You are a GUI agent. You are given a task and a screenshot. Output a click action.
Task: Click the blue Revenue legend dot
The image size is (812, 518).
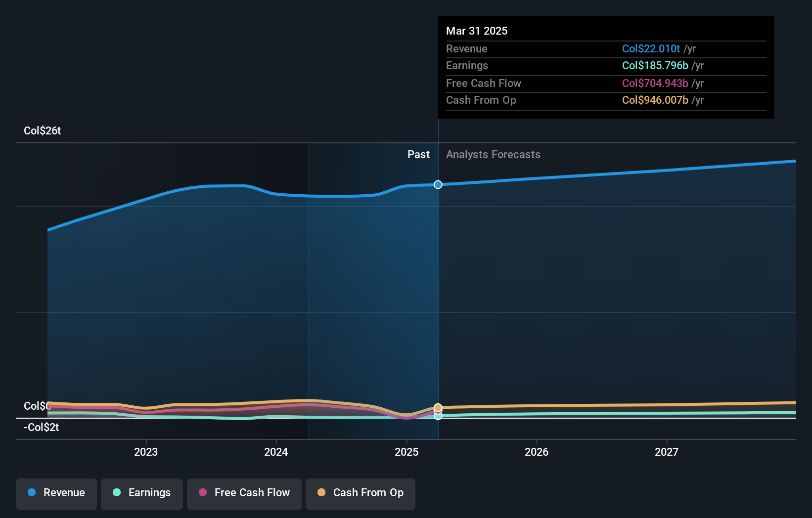click(32, 492)
